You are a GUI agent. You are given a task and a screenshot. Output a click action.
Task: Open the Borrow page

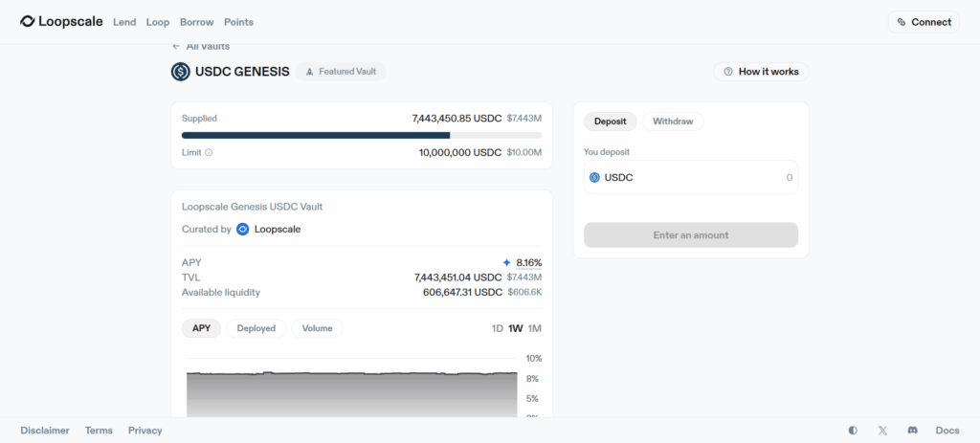tap(197, 22)
